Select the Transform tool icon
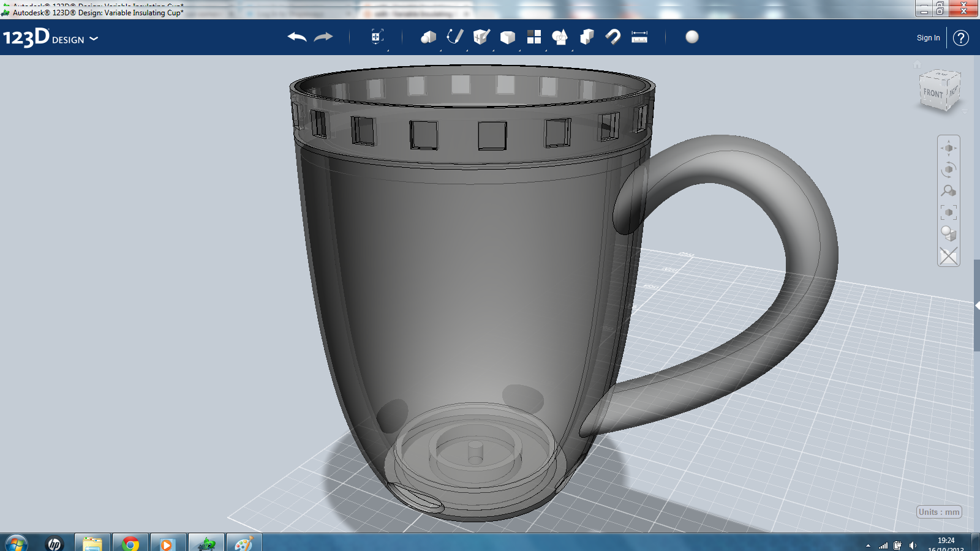The width and height of the screenshot is (980, 551). [377, 37]
